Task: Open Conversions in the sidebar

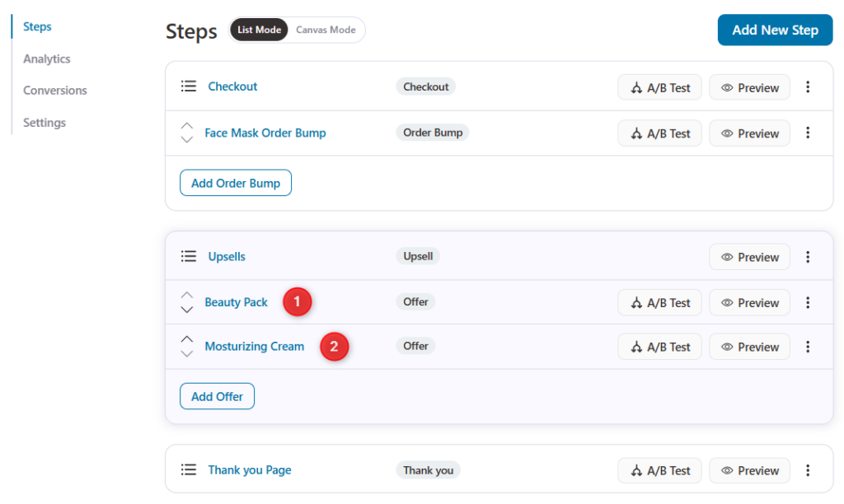Action: 55,91
